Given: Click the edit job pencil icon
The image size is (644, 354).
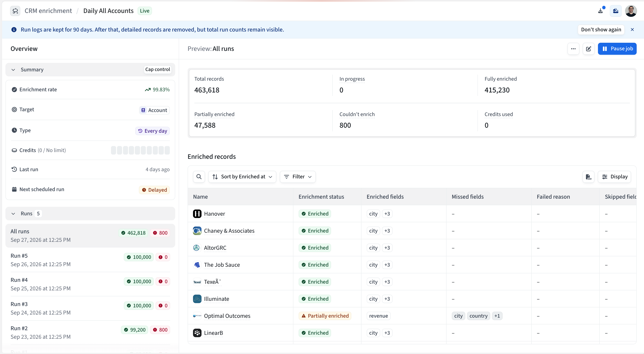Looking at the screenshot, I should pos(588,49).
